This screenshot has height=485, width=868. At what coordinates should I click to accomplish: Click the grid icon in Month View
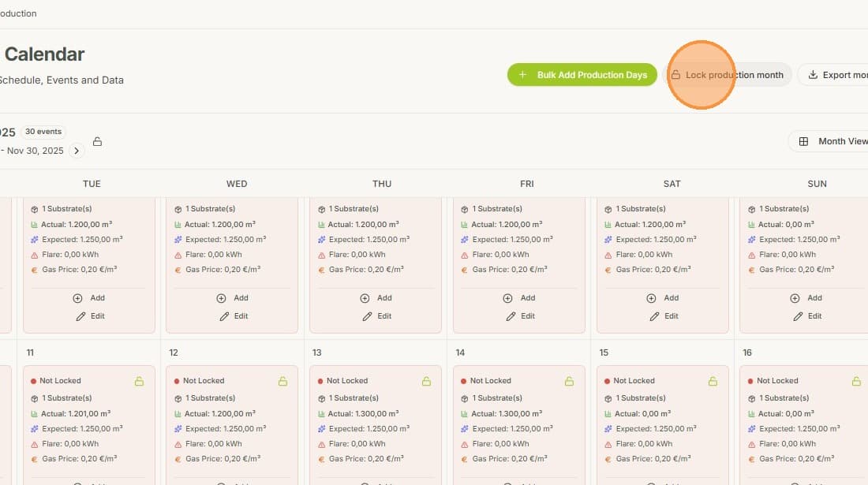click(803, 142)
